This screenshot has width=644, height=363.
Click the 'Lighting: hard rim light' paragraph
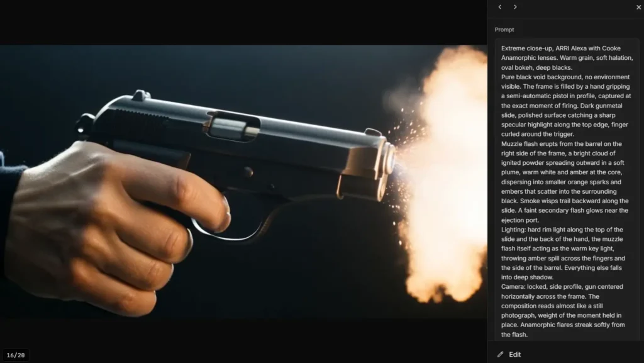(x=563, y=254)
